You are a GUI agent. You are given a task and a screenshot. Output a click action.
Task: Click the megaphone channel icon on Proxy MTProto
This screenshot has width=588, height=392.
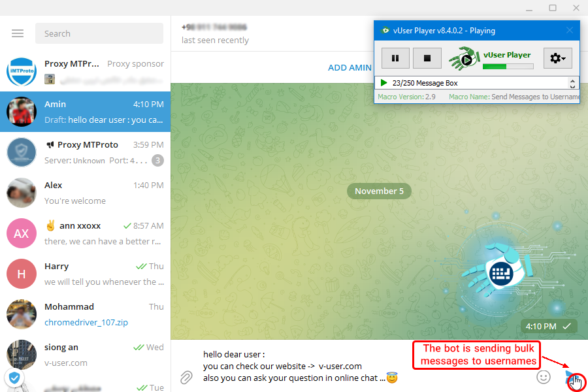click(50, 145)
